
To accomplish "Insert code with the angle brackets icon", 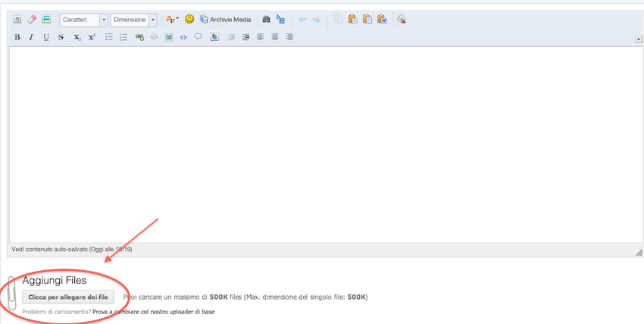I will 183,37.
